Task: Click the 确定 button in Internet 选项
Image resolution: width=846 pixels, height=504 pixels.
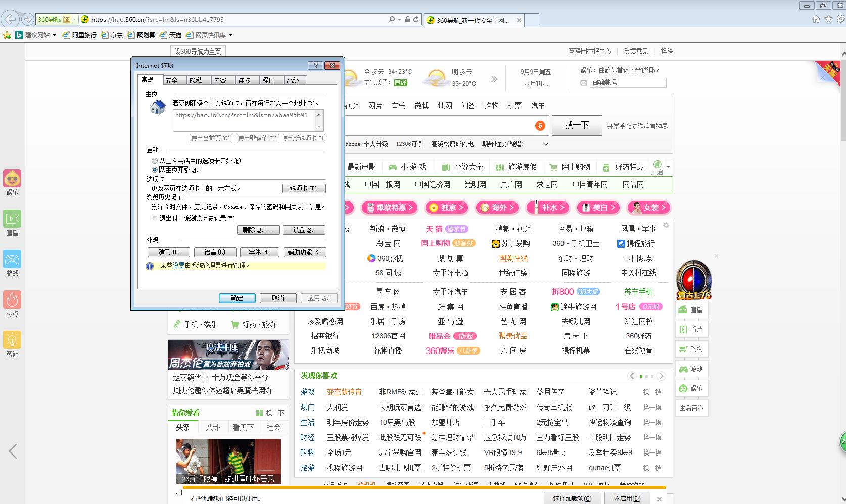Action: point(237,298)
